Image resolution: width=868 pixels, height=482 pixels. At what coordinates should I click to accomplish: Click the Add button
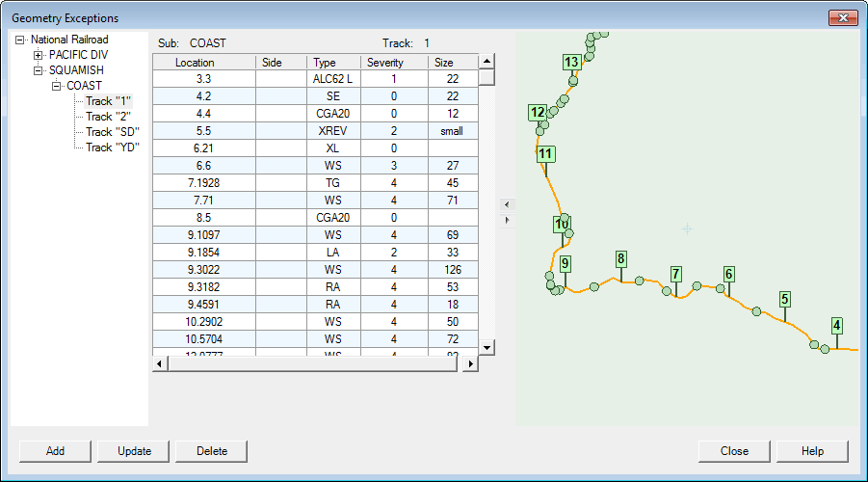tap(55, 451)
